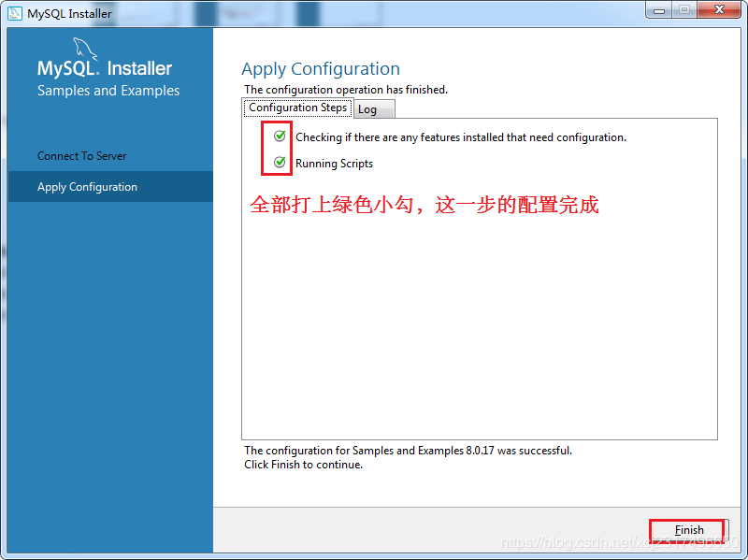Click 'Checking if there are any features' text
Image resolution: width=748 pixels, height=560 pixels.
coord(461,137)
